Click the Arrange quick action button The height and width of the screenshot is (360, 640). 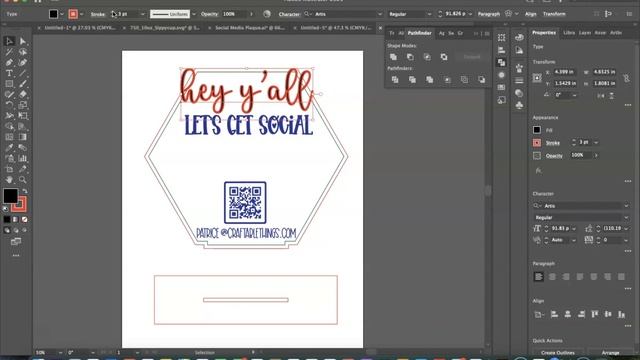click(611, 353)
